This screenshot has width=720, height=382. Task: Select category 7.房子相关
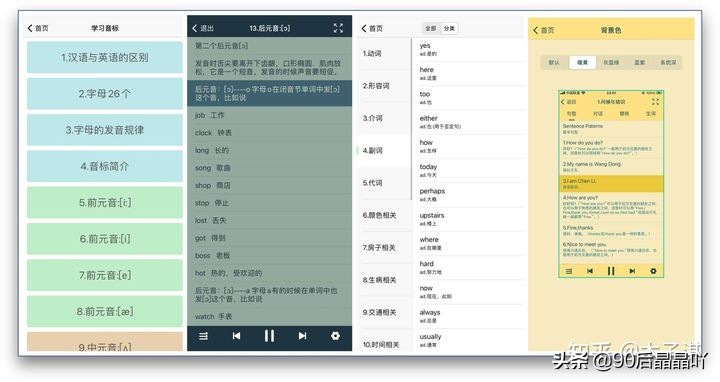point(384,247)
